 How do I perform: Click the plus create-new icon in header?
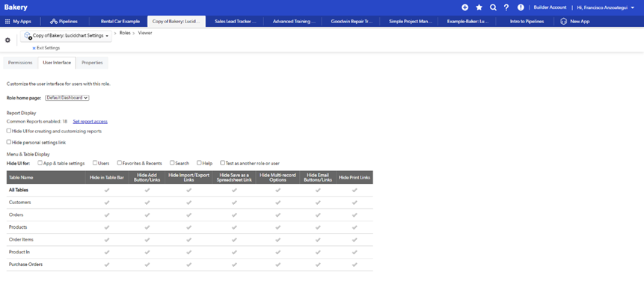pos(465,7)
